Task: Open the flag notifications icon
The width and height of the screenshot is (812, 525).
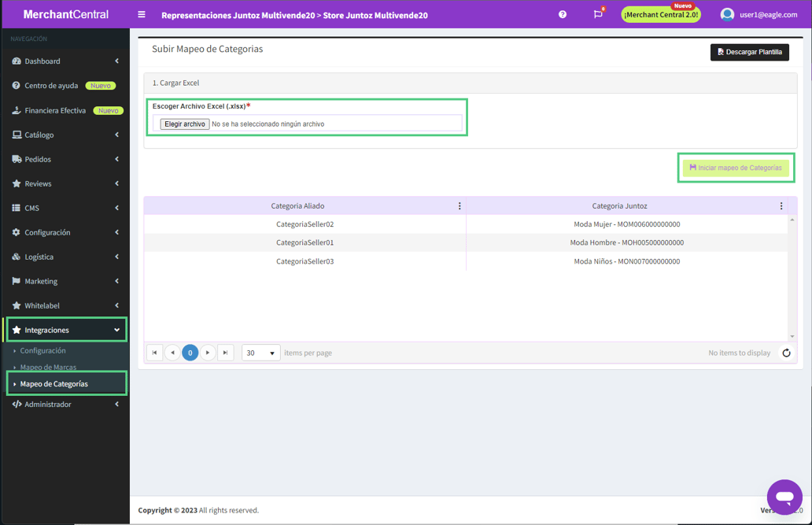Action: (598, 14)
